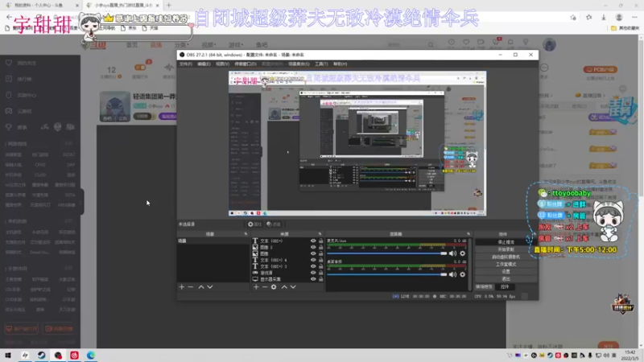Screen dimensions: 644x362
Task: Click the start recording button in OBS
Action: (506, 249)
